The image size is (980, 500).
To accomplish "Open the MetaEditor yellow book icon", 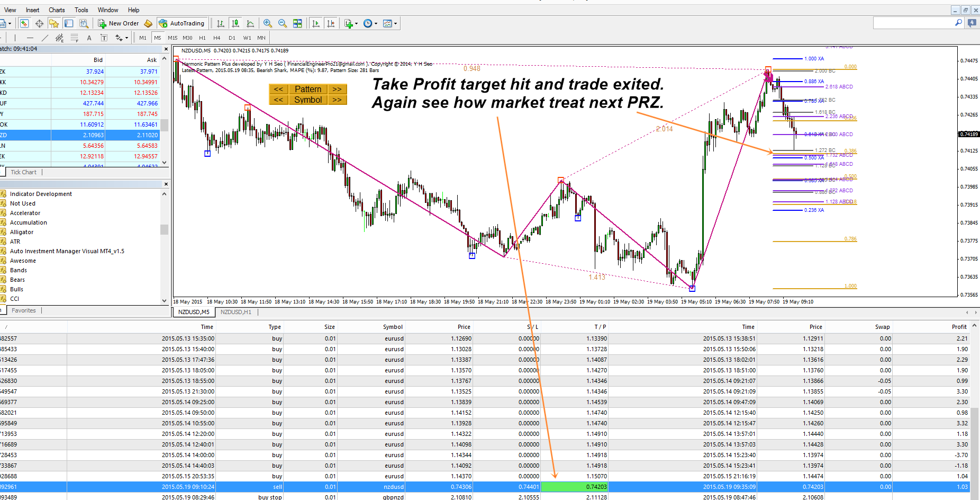I will (x=149, y=23).
